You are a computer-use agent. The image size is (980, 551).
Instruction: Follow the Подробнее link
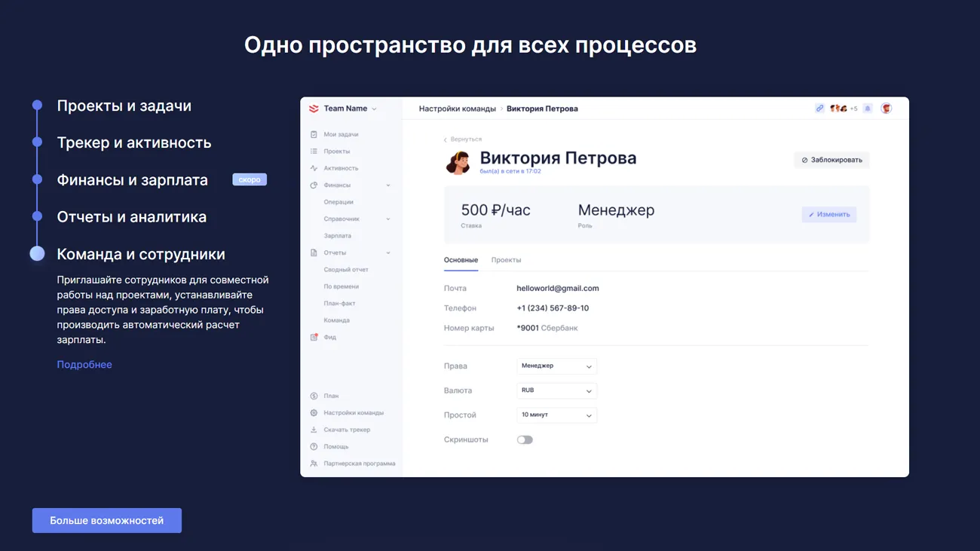click(x=84, y=365)
